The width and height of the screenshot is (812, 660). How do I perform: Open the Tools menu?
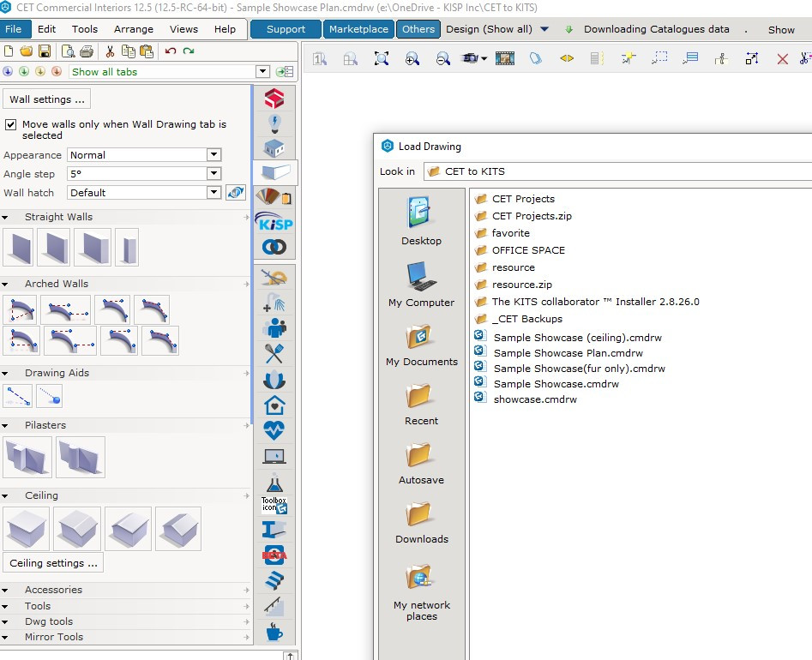(85, 29)
